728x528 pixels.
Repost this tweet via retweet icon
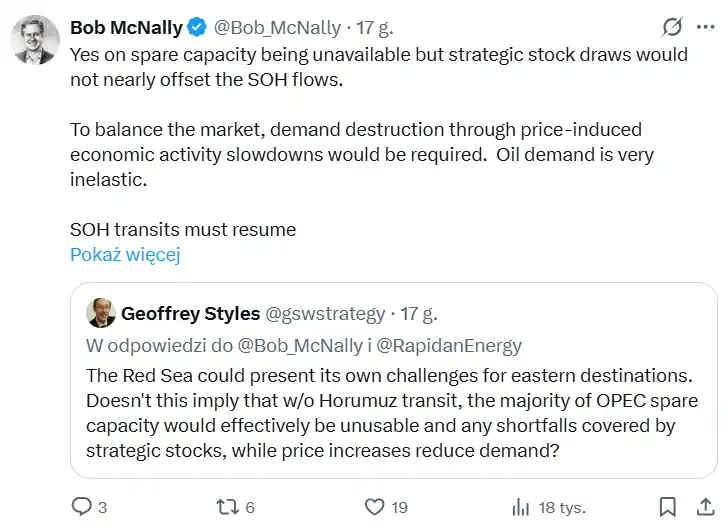[229, 507]
